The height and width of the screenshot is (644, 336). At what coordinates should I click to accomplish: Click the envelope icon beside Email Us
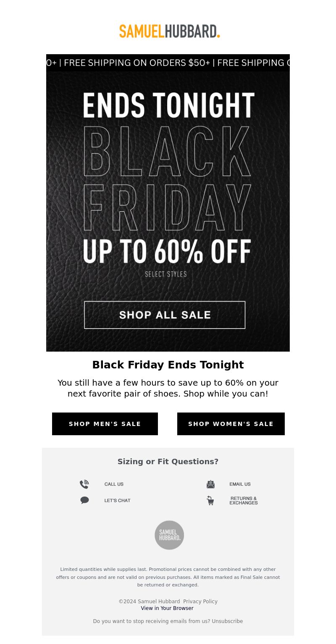(210, 484)
